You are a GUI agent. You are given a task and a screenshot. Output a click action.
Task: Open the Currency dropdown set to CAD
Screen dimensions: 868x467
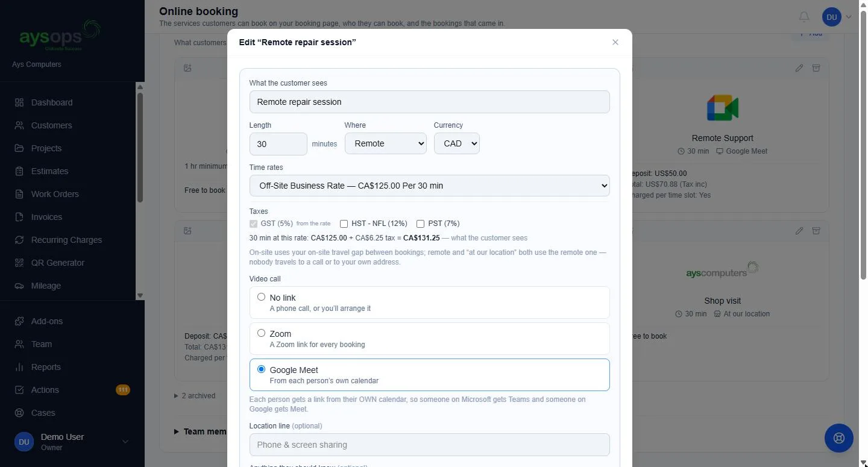tap(457, 143)
